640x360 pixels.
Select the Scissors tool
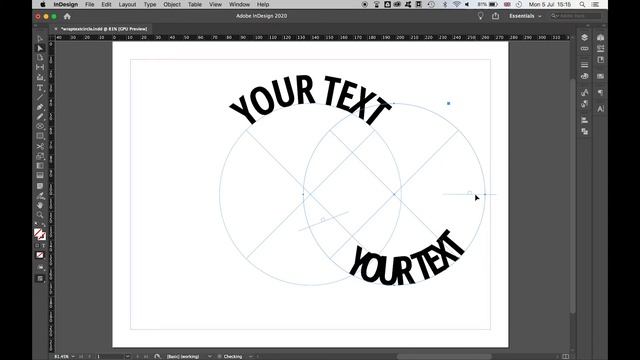tap(40, 146)
